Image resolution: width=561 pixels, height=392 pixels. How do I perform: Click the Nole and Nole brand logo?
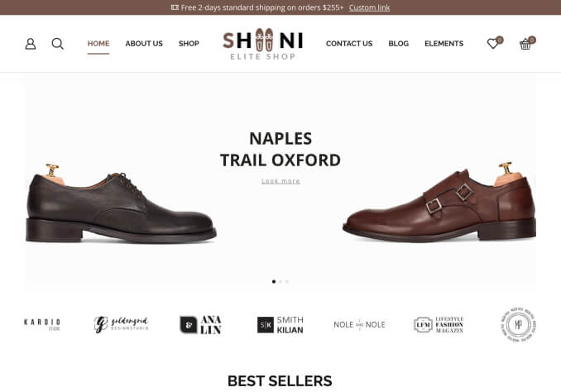[359, 324]
